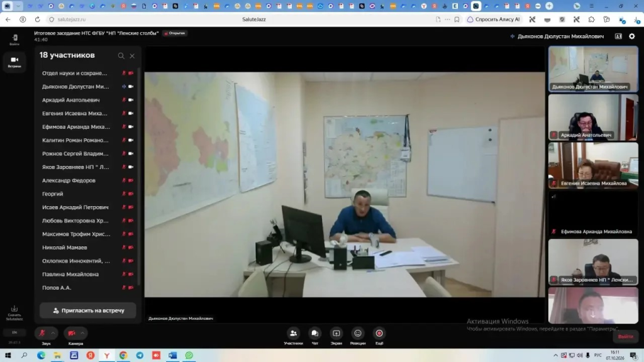This screenshot has height=362, width=644.
Task: Expand arrow next to Камера button
Action: click(x=82, y=333)
